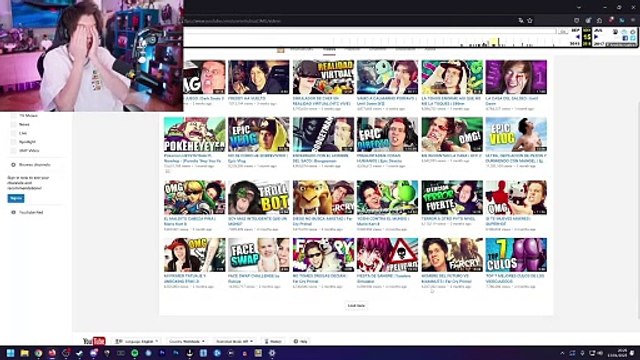The height and width of the screenshot is (360, 640).
Task: Open the Yoshi Mario Kart video thumbnail
Action: 387,198
